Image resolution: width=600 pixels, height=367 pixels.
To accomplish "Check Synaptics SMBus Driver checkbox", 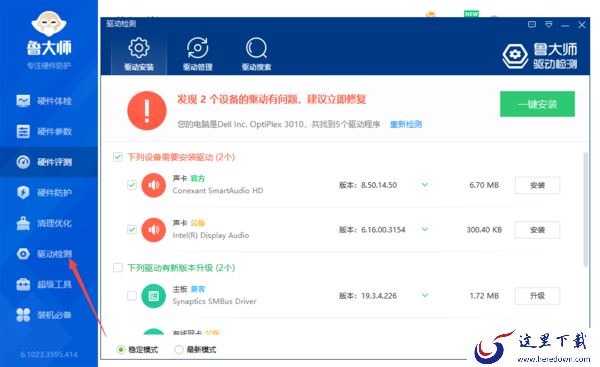I will pos(132,296).
